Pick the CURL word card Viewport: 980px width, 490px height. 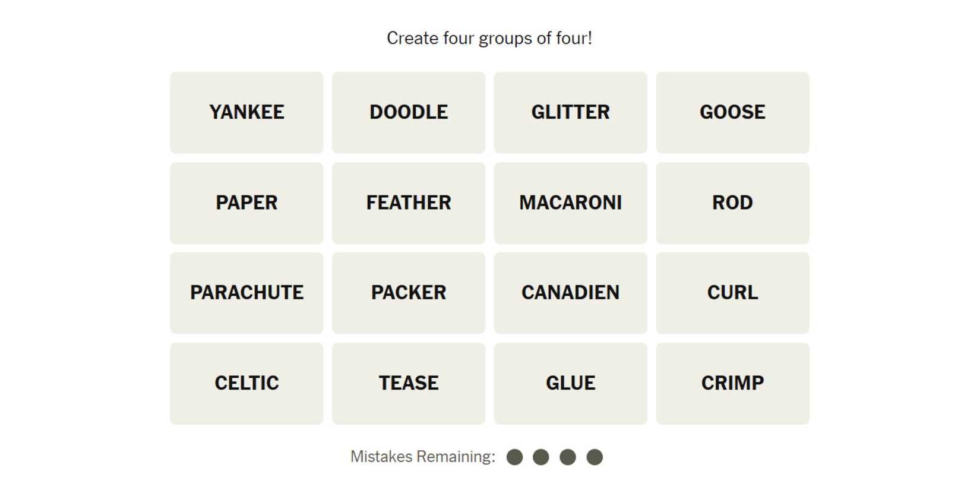pyautogui.click(x=732, y=293)
